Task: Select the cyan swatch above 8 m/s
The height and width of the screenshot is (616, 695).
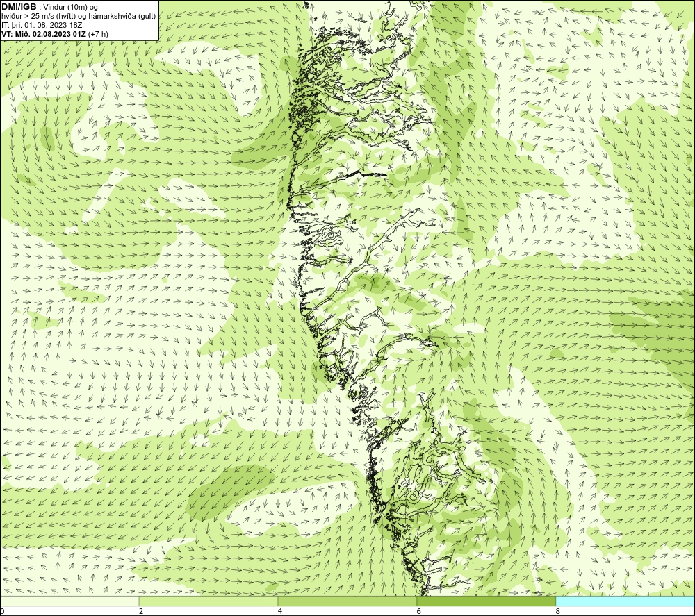Action: 625,601
